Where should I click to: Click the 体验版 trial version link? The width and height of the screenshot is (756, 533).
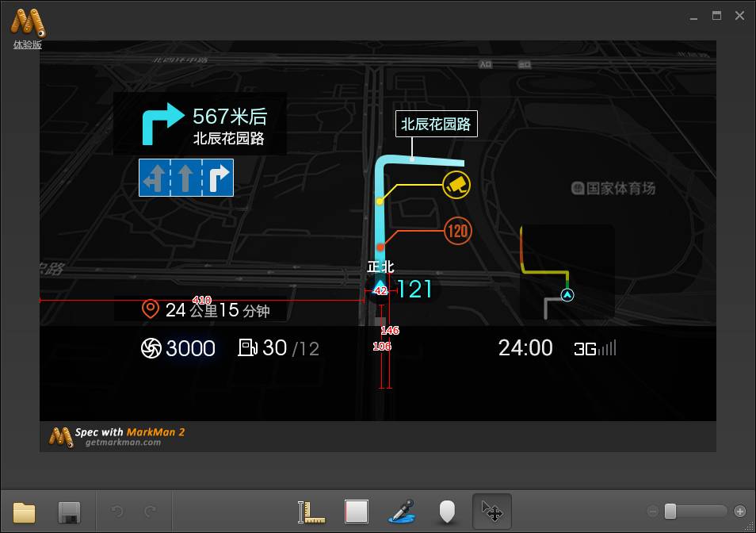point(28,45)
